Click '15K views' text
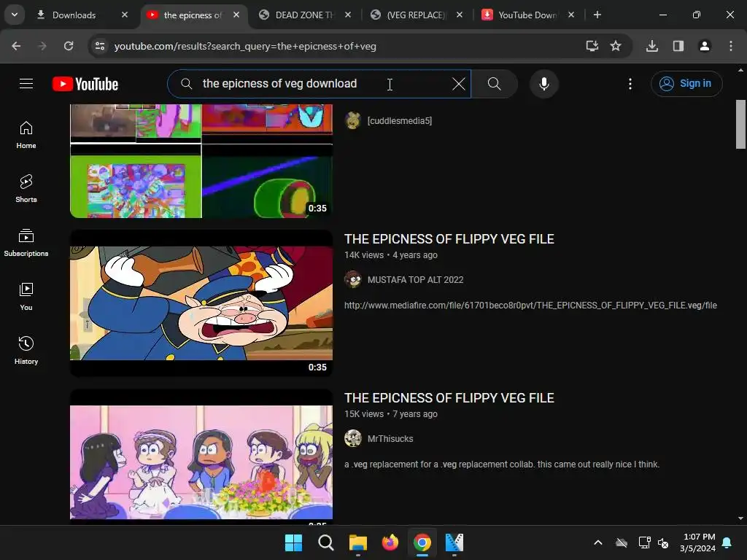The image size is (747, 560). tap(364, 414)
